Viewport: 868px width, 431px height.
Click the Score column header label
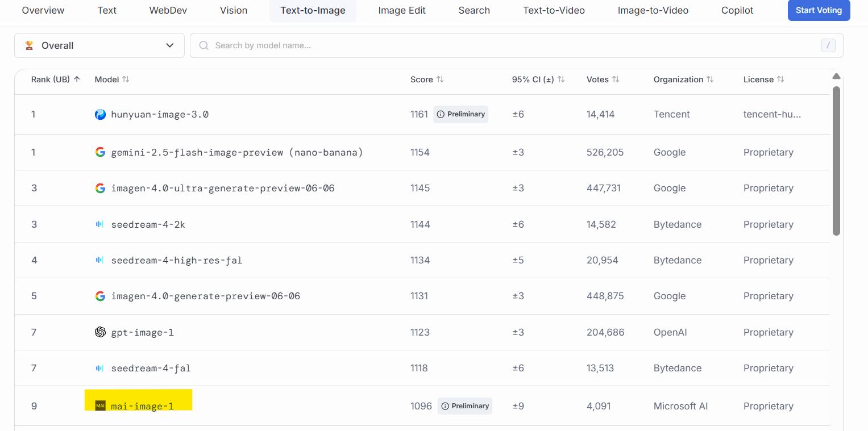pyautogui.click(x=422, y=79)
